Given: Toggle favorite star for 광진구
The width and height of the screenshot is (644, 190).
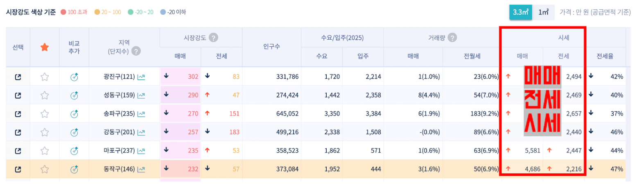Looking at the screenshot, I should click(x=45, y=77).
